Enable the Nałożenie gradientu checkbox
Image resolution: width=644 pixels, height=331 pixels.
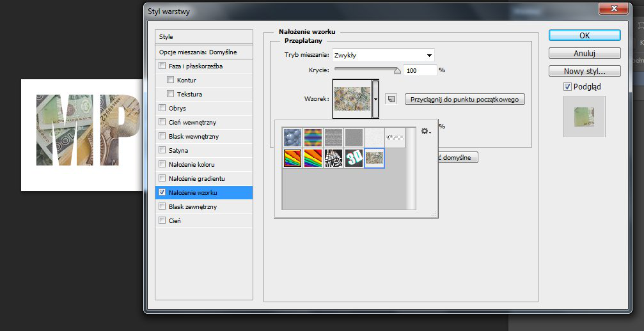coord(162,178)
